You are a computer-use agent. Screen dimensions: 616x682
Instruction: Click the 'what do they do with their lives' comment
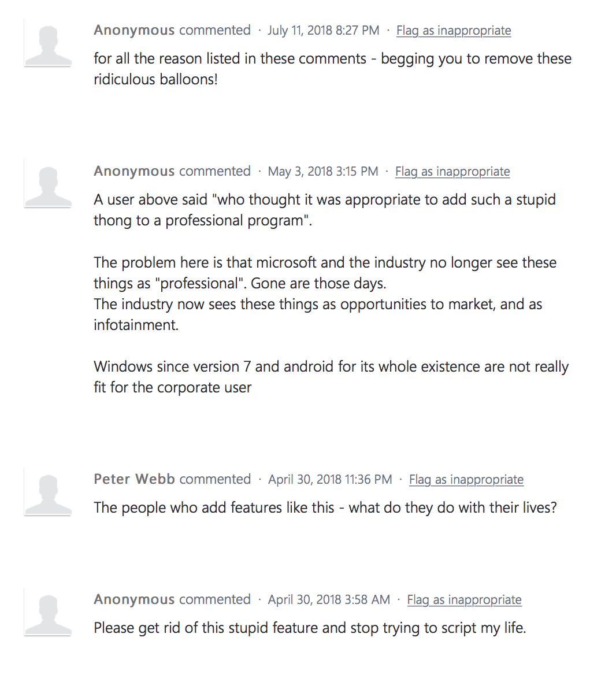pos(325,507)
